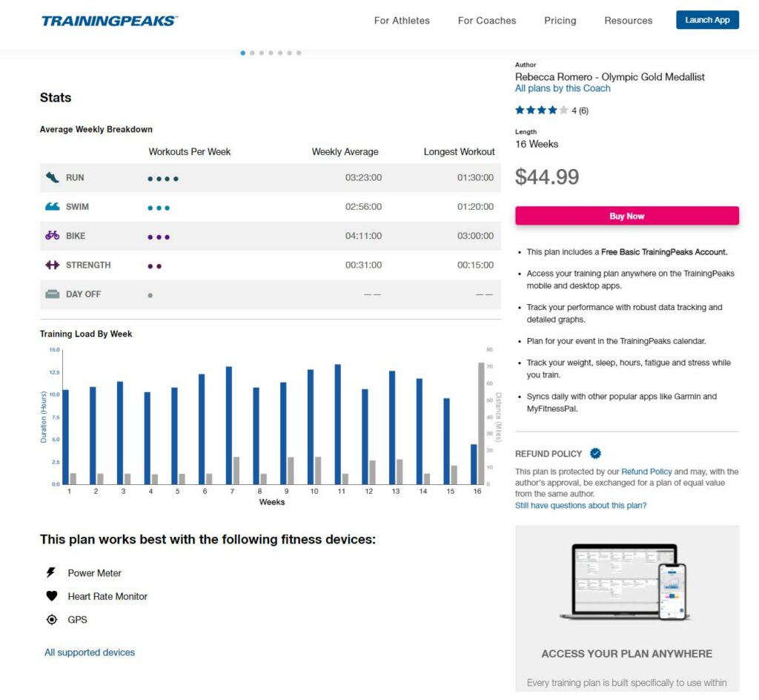Open the Refund Policy link

tap(646, 472)
